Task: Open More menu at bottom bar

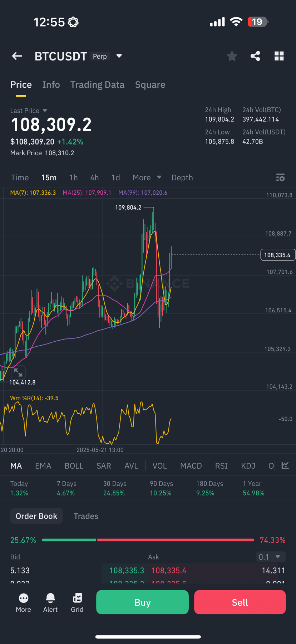Action: tap(24, 603)
